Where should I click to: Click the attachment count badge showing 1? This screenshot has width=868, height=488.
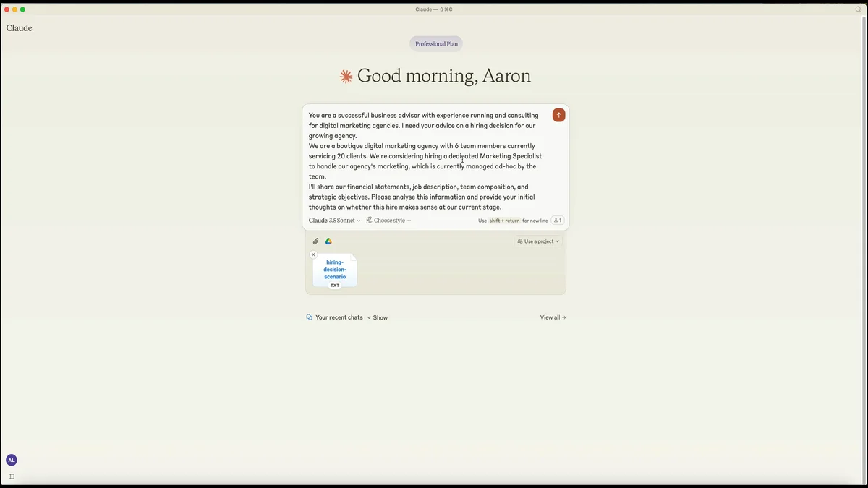point(557,221)
